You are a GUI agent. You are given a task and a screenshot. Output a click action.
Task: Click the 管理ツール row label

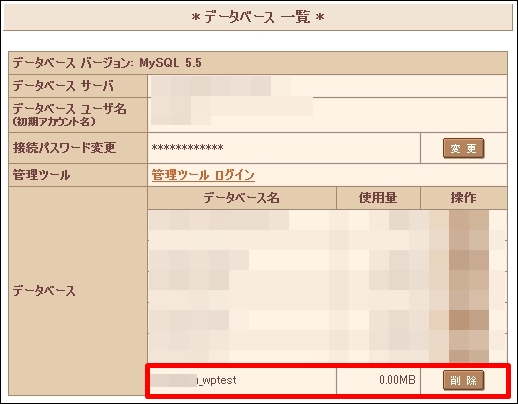[41, 175]
